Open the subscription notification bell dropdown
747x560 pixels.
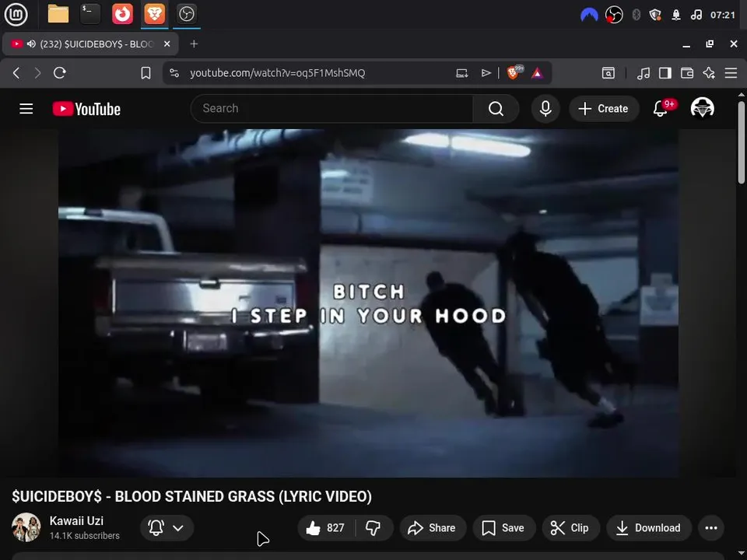pos(167,527)
